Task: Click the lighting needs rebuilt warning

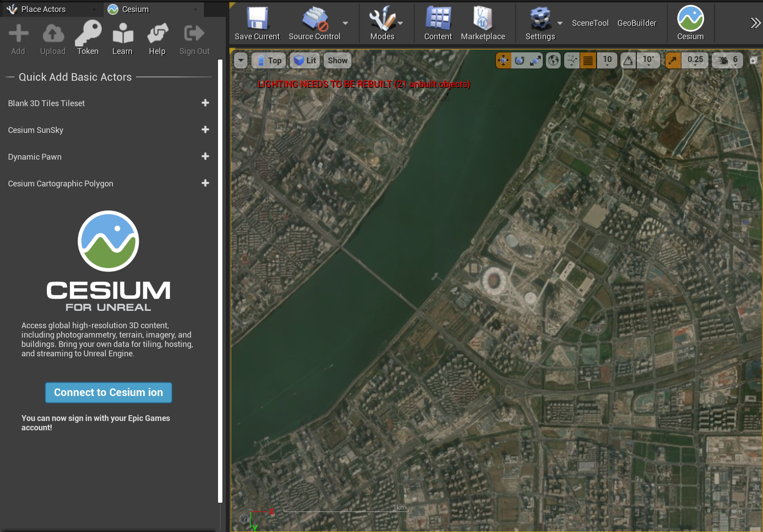Action: click(x=364, y=84)
